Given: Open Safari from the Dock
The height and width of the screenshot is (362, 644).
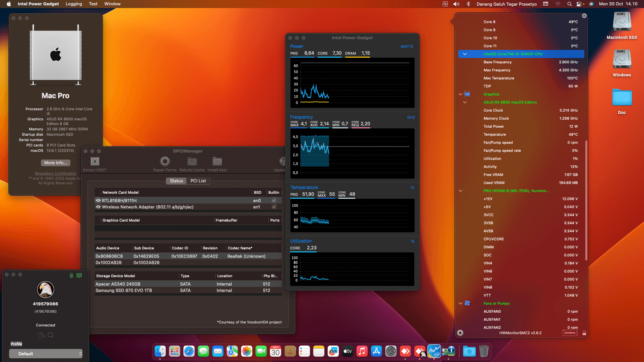Looking at the screenshot, I should click(189, 351).
